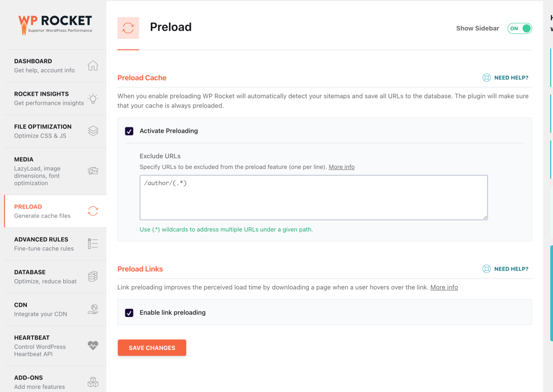Turn off the Show Sidebar toggle
This screenshot has width=553, height=392.
[520, 29]
